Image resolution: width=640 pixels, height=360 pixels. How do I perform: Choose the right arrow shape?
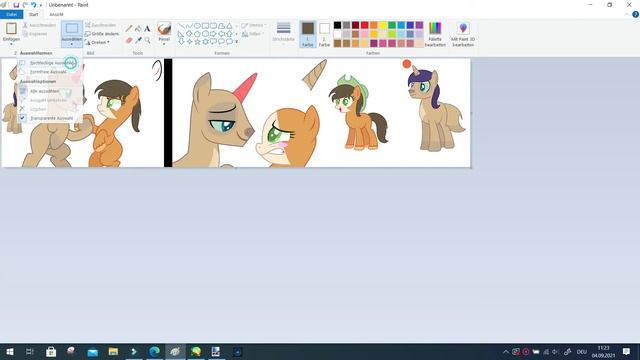[x=213, y=34]
